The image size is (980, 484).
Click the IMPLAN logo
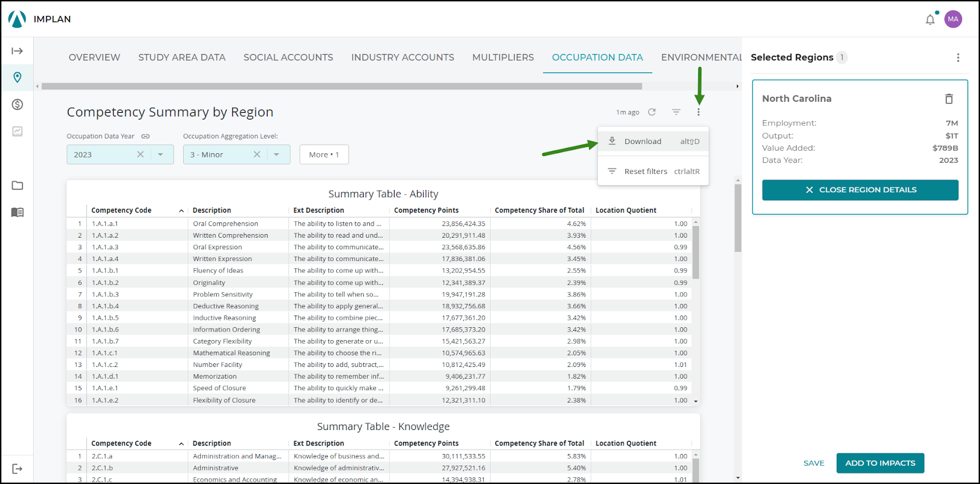click(17, 19)
